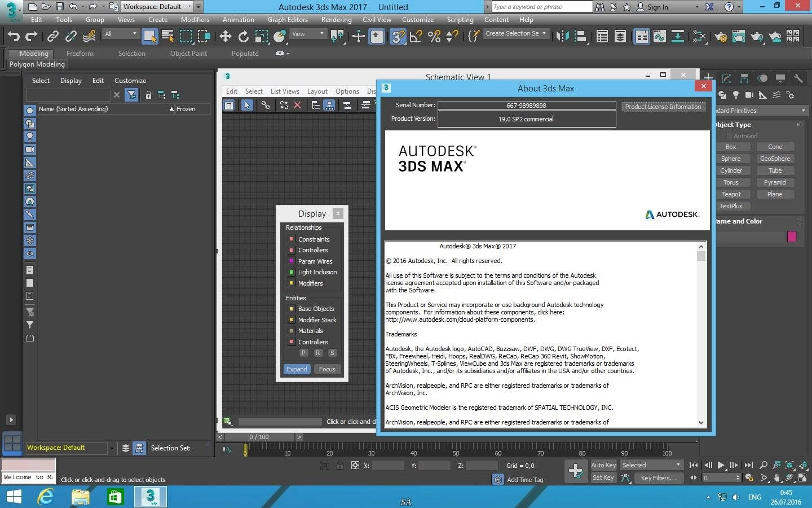
Task: Open the Modifiers menu
Action: pos(195,19)
